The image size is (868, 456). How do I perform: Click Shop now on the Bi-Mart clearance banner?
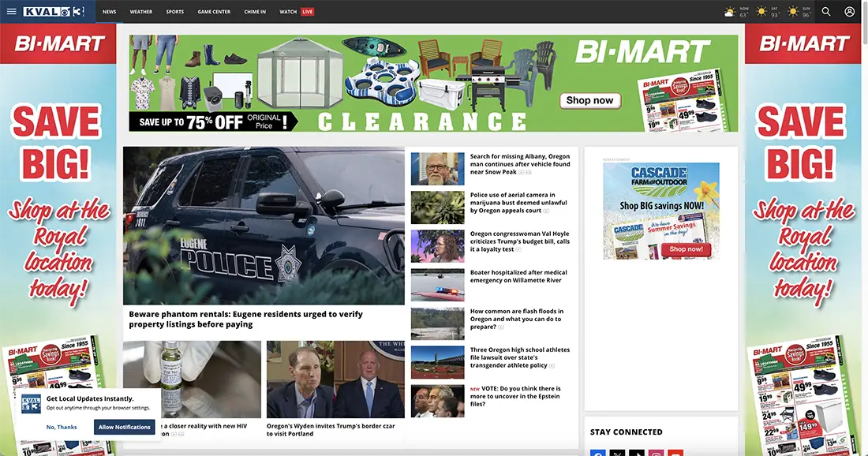point(589,100)
